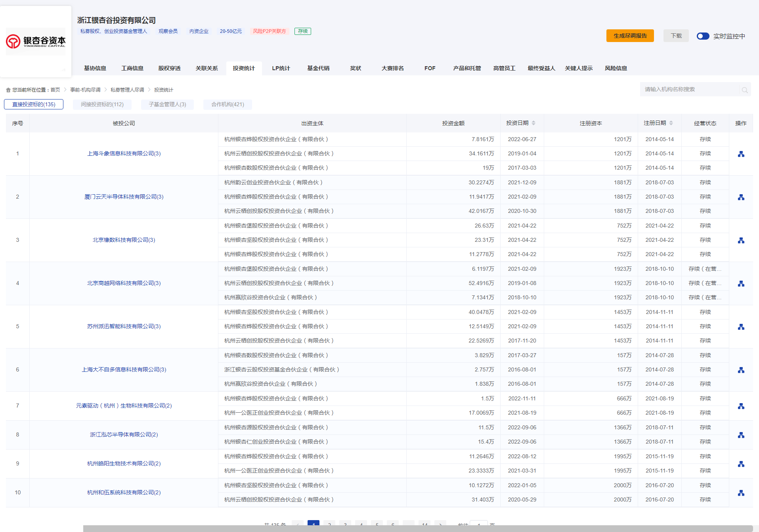
Task: Click the horizontal scrollbar at page bottom
Action: 418,528
